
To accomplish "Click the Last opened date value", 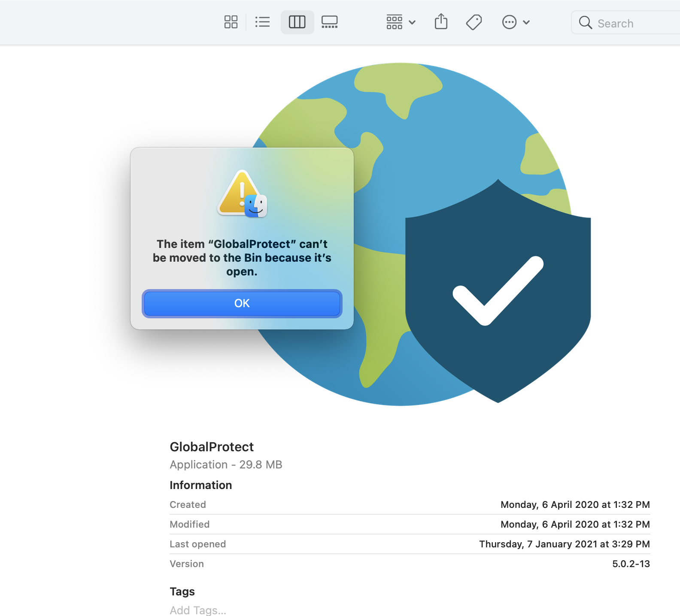I will 565,544.
